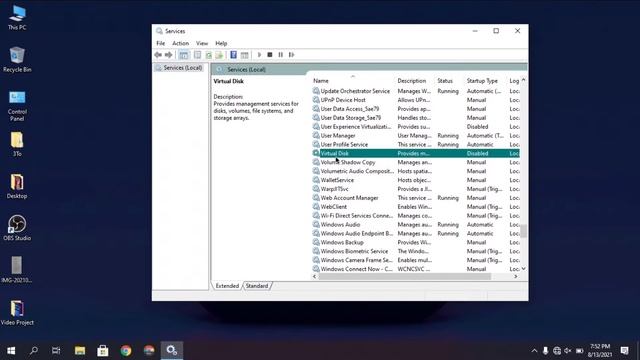Image resolution: width=640 pixels, height=360 pixels.
Task: Click the Forward arrow toolbar icon
Action: coord(169,55)
